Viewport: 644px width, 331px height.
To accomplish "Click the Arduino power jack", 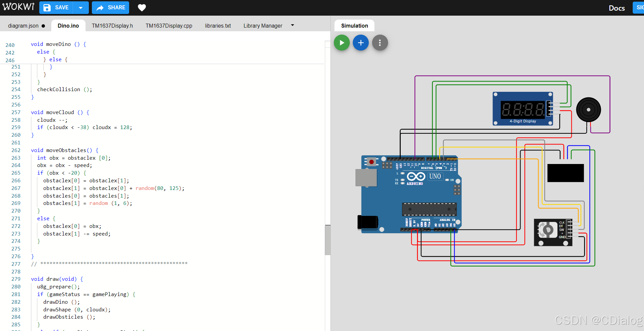I will [367, 222].
